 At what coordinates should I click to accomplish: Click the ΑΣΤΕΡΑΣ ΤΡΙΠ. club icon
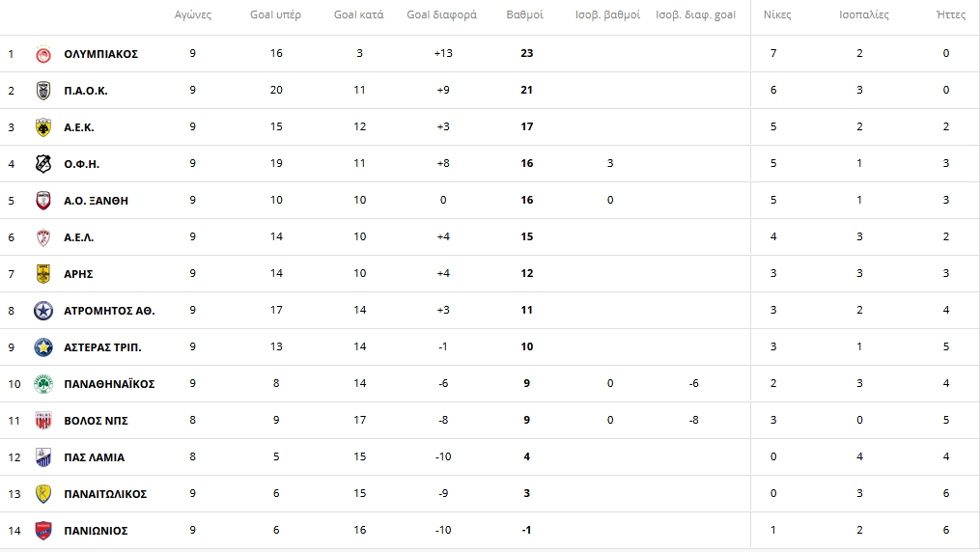point(42,347)
